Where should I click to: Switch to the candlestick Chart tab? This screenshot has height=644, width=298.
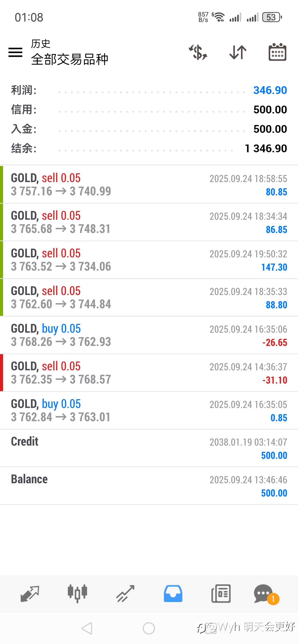click(77, 594)
